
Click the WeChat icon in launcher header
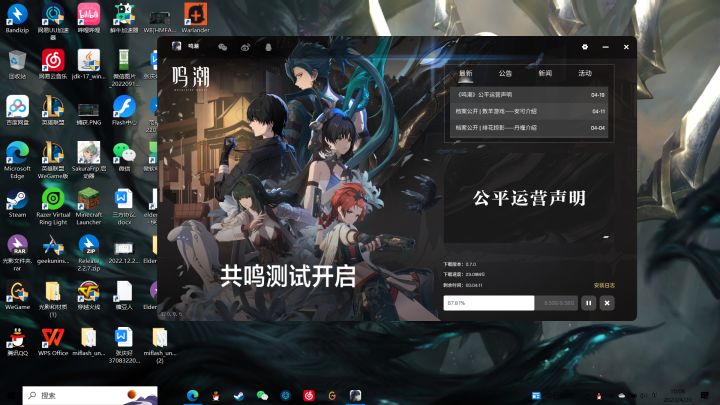[223, 47]
